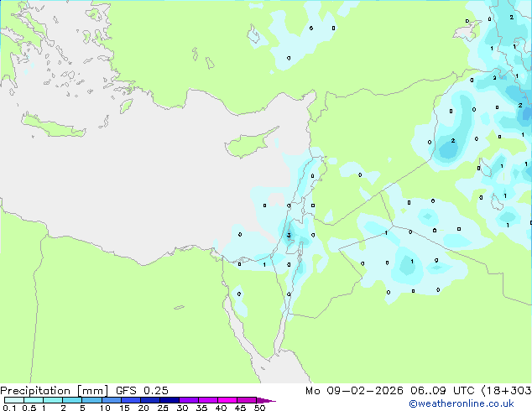Select the legend swatch between 0.5 and 1
The image size is (532, 411).
click(x=34, y=400)
